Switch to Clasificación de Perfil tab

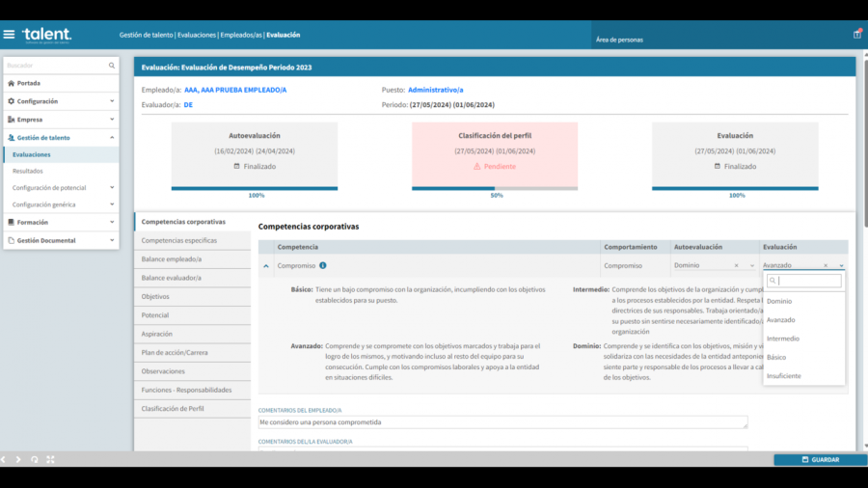click(192, 409)
